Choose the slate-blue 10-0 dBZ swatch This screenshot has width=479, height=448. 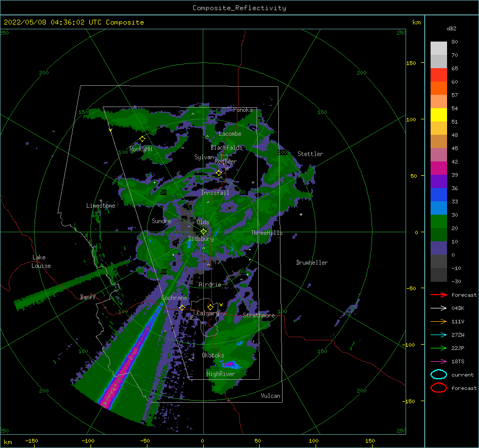click(x=439, y=248)
